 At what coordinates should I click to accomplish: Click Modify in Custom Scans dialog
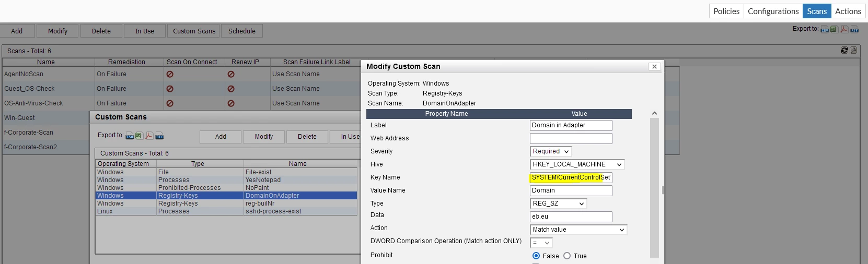click(264, 137)
